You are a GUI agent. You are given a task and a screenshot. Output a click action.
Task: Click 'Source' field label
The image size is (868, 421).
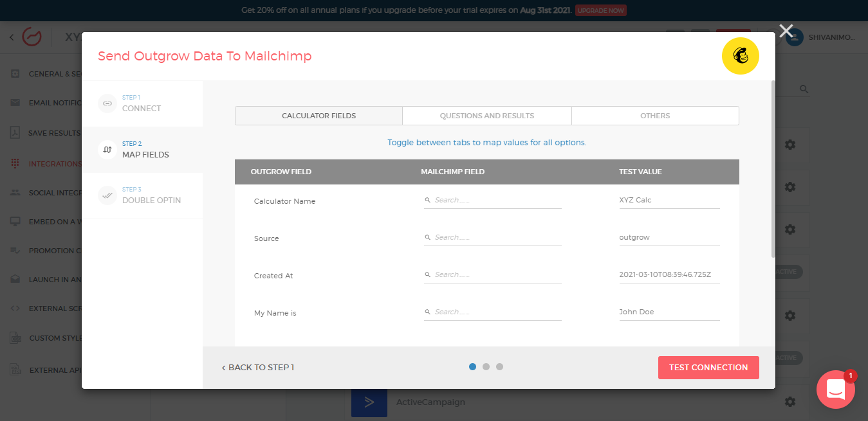(x=266, y=238)
